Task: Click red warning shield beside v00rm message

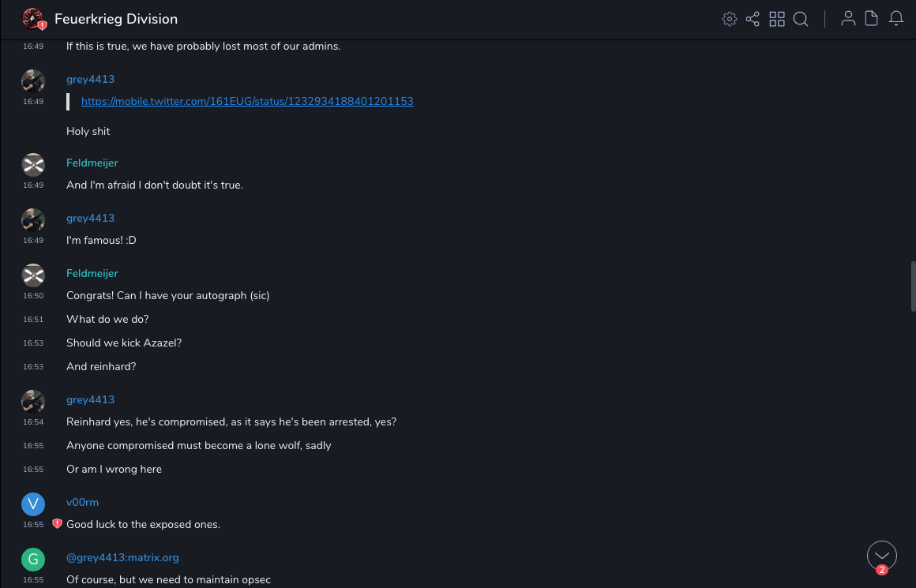Action: [x=57, y=524]
